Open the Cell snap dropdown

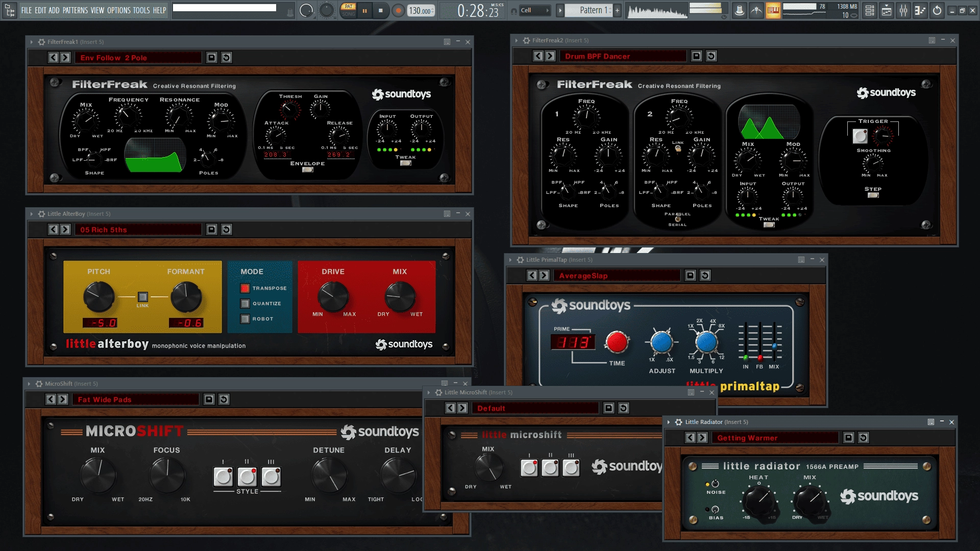[535, 10]
